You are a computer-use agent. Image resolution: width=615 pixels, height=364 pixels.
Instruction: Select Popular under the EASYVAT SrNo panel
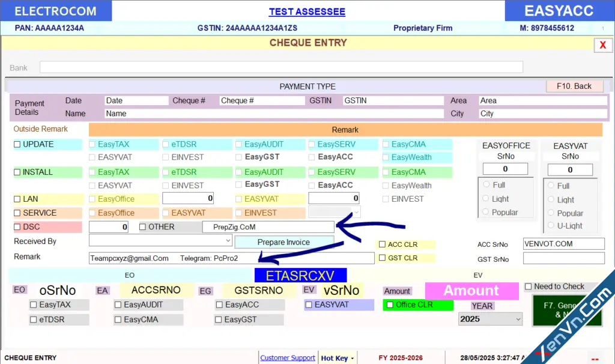(x=551, y=213)
